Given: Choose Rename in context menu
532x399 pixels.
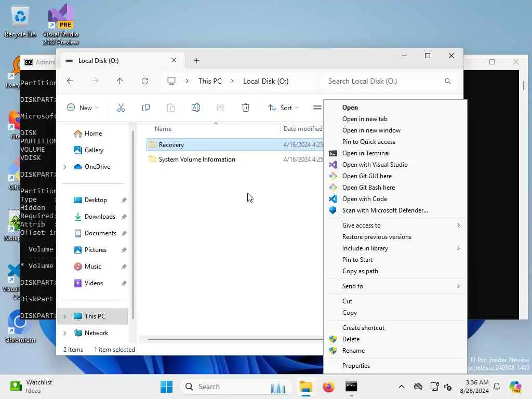Looking at the screenshot, I should coord(395,351).
